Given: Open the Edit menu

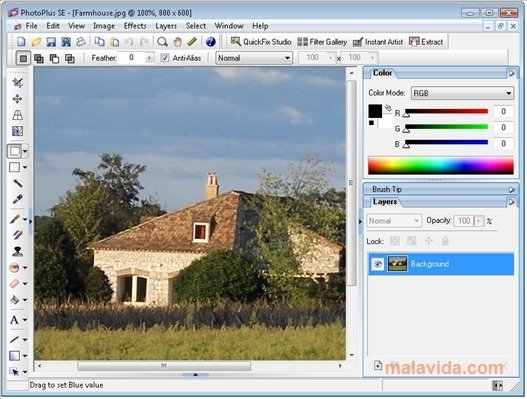Looking at the screenshot, I should pyautogui.click(x=53, y=26).
